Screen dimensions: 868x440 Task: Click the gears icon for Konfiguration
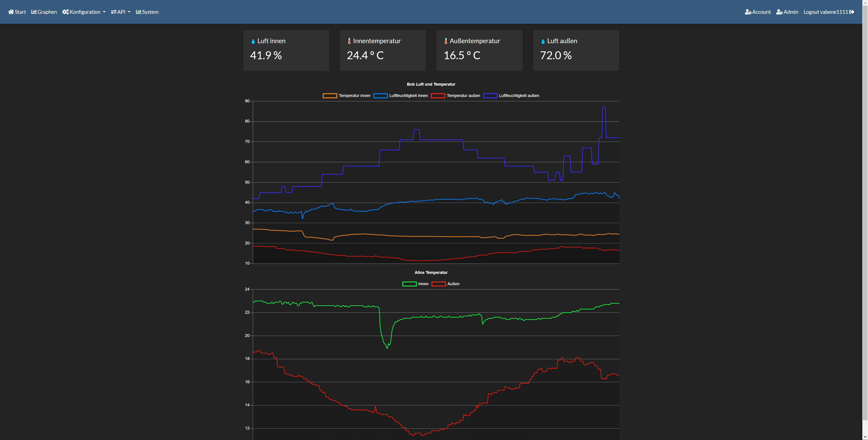[65, 12]
